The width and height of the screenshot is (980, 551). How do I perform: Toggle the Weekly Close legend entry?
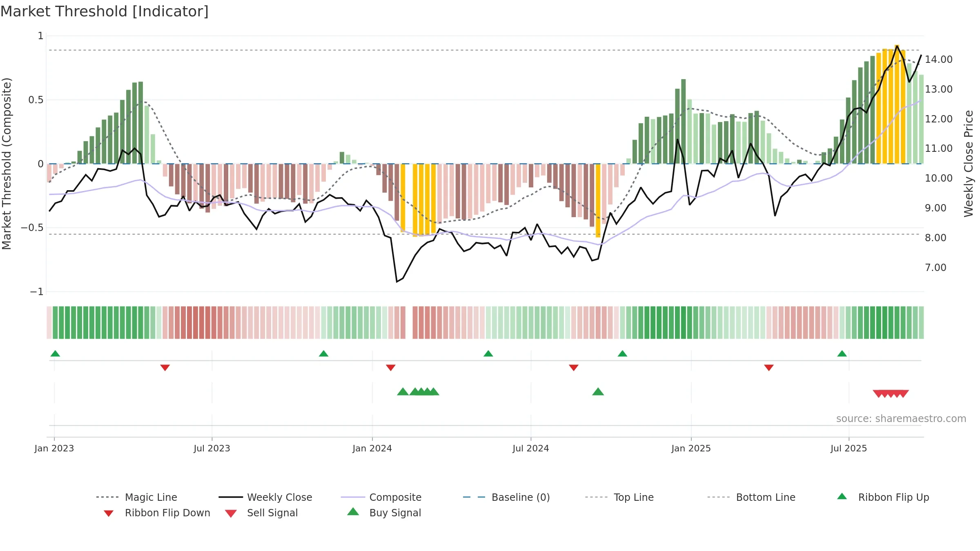point(265,497)
